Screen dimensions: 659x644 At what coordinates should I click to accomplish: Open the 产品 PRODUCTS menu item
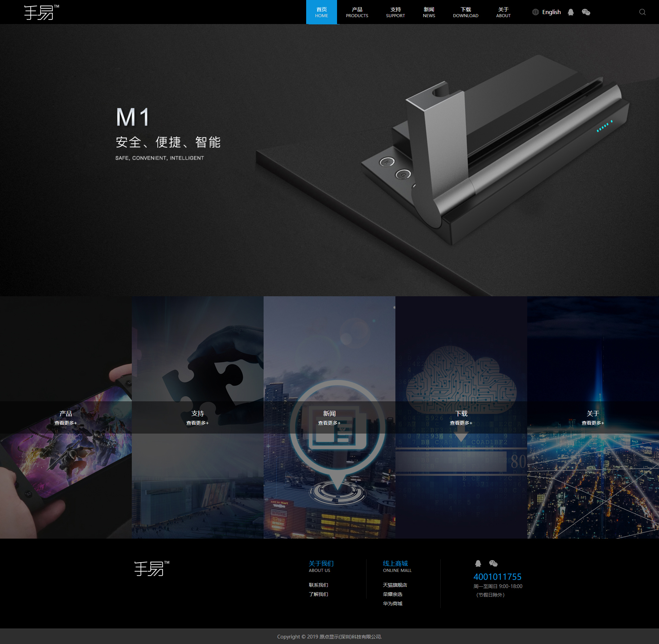pyautogui.click(x=357, y=12)
